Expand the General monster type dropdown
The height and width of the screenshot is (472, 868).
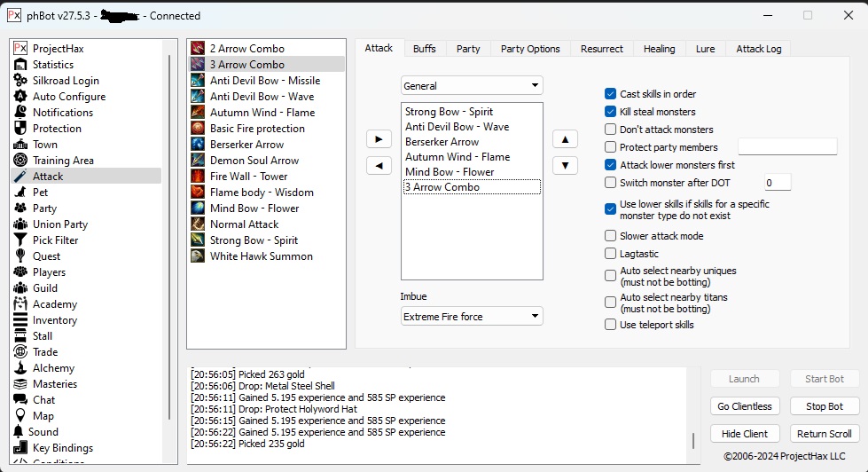coord(472,86)
